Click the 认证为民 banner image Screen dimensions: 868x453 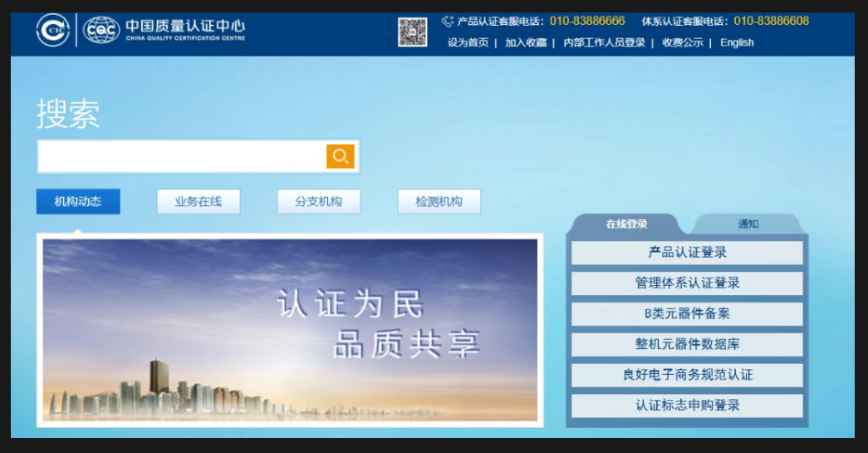290,330
